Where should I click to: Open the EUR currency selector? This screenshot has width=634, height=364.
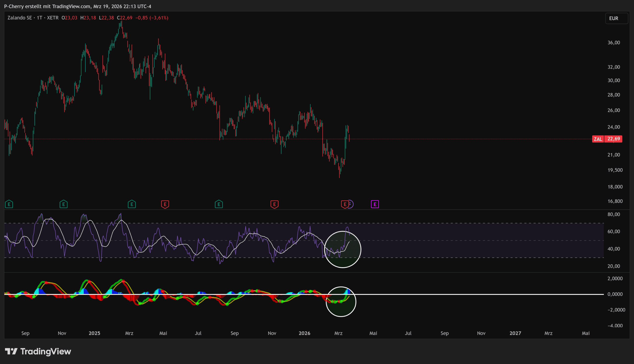(x=616, y=18)
